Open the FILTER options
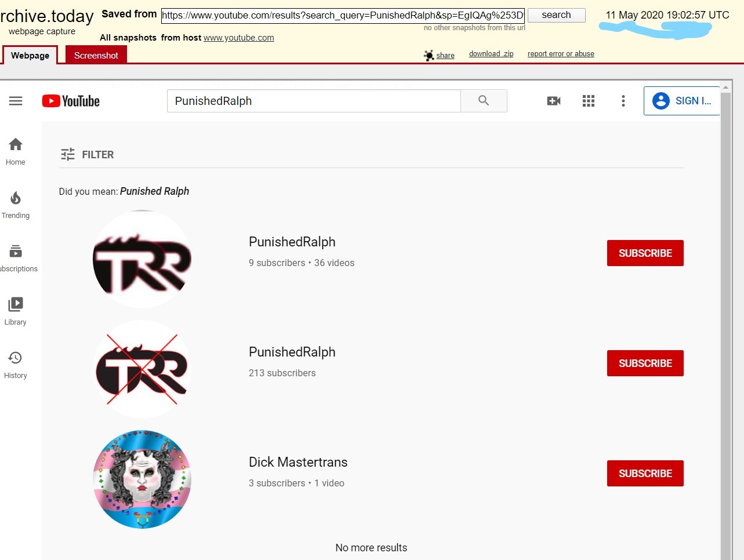This screenshot has height=560, width=744. pyautogui.click(x=88, y=155)
